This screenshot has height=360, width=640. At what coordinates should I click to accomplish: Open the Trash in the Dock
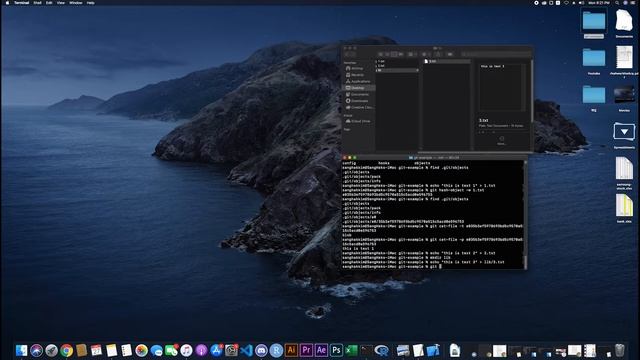click(x=620, y=350)
